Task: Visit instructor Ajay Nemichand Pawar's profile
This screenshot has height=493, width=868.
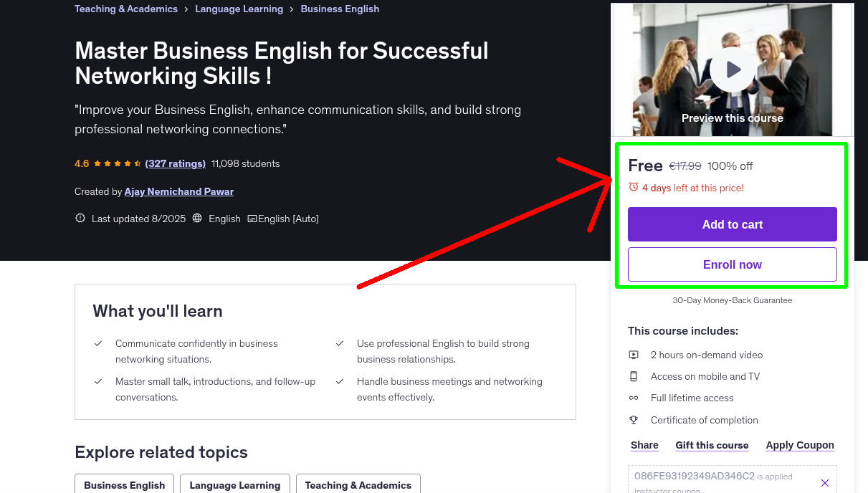Action: click(x=178, y=191)
